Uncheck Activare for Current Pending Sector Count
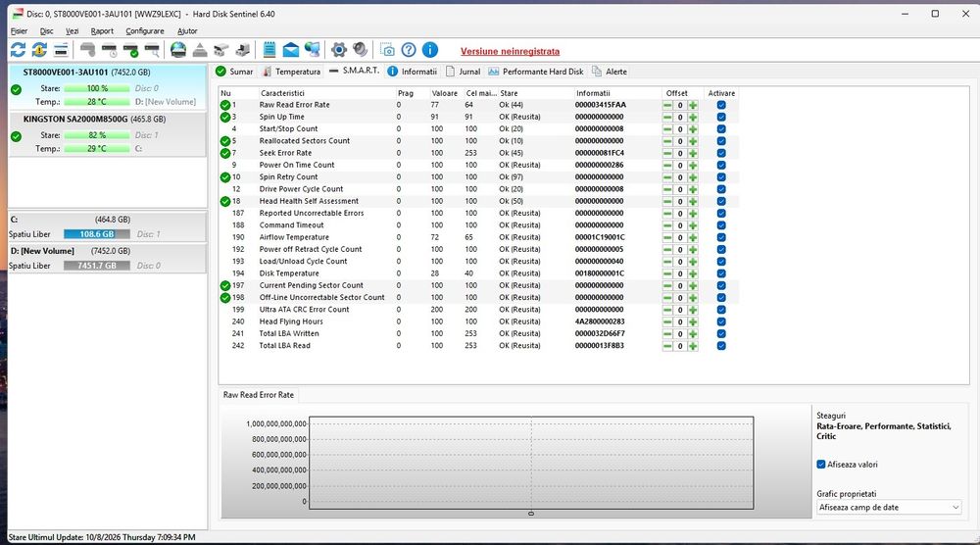Viewport: 980px width, 545px height. [x=721, y=285]
